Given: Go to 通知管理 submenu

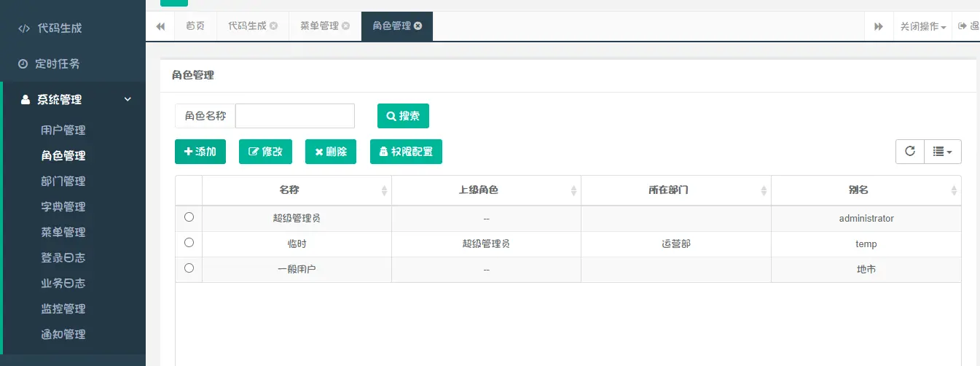Looking at the screenshot, I should point(63,334).
